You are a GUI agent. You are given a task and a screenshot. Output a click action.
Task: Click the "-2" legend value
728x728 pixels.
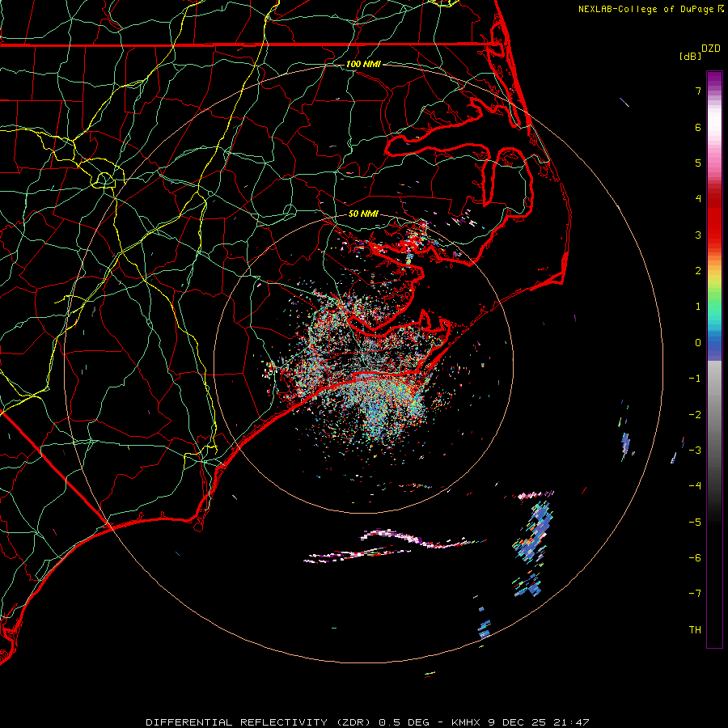coord(695,415)
